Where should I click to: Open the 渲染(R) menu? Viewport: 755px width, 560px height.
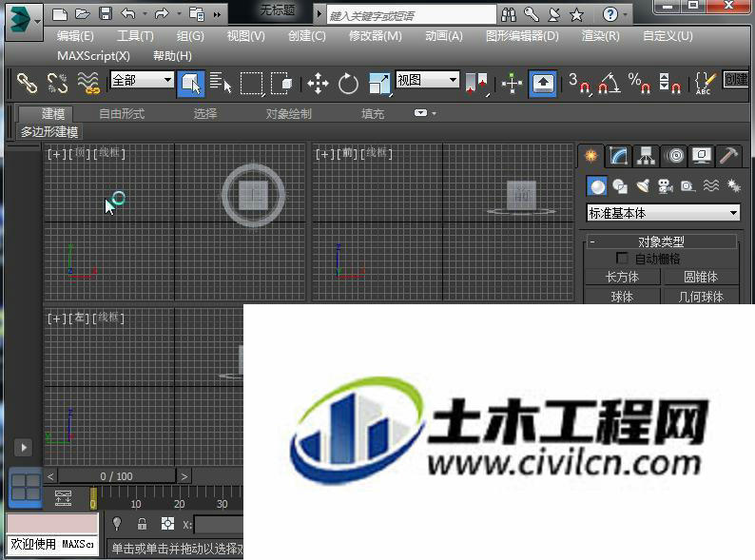click(x=600, y=36)
